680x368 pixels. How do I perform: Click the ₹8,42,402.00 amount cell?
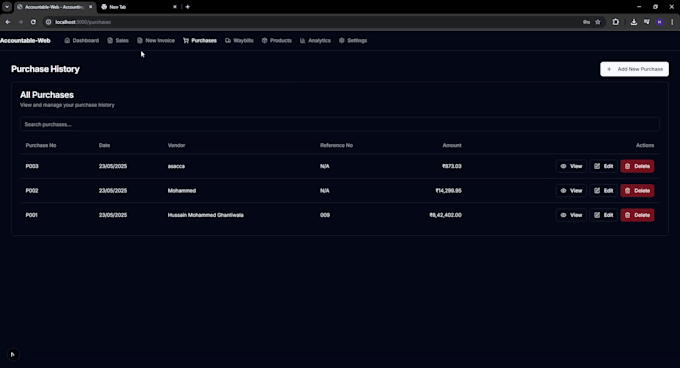pyautogui.click(x=445, y=215)
